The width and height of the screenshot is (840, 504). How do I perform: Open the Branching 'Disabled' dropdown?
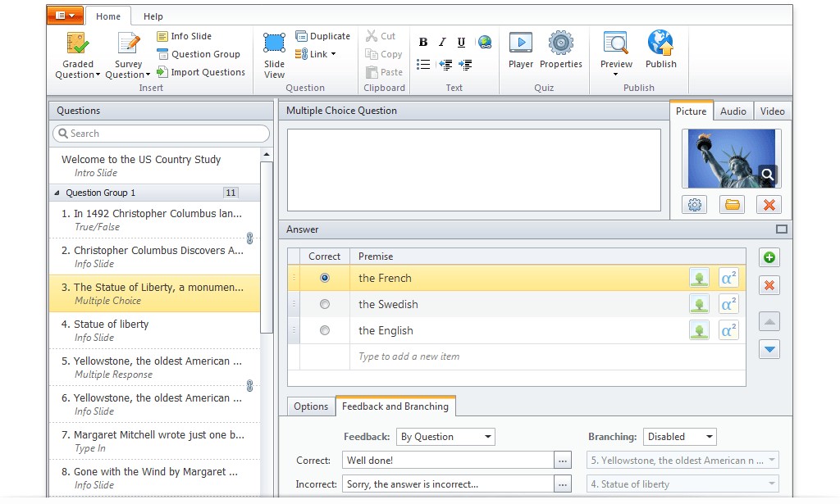point(679,437)
